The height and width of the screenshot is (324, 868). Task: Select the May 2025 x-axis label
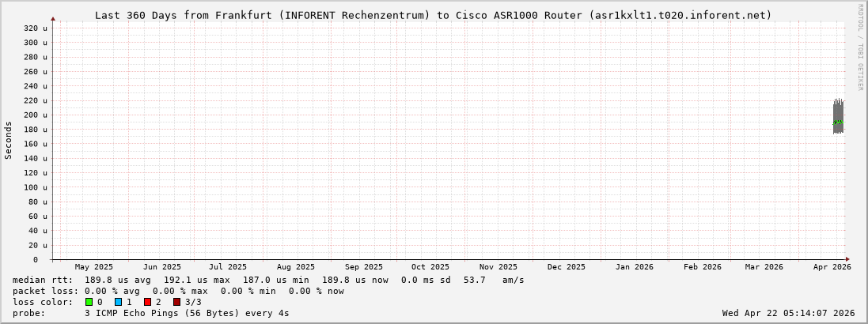[94, 267]
